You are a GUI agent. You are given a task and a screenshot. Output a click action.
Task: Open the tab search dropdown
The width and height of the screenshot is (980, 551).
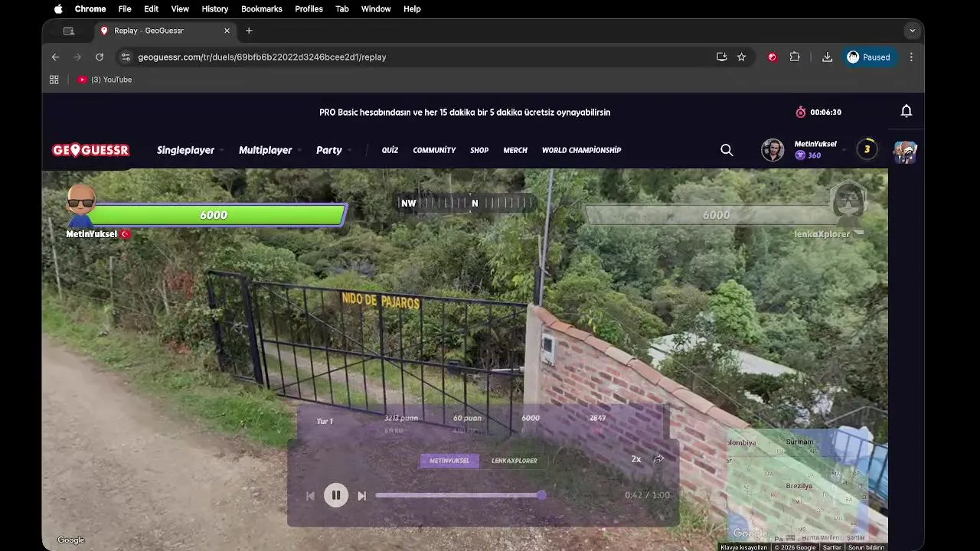pyautogui.click(x=912, y=31)
